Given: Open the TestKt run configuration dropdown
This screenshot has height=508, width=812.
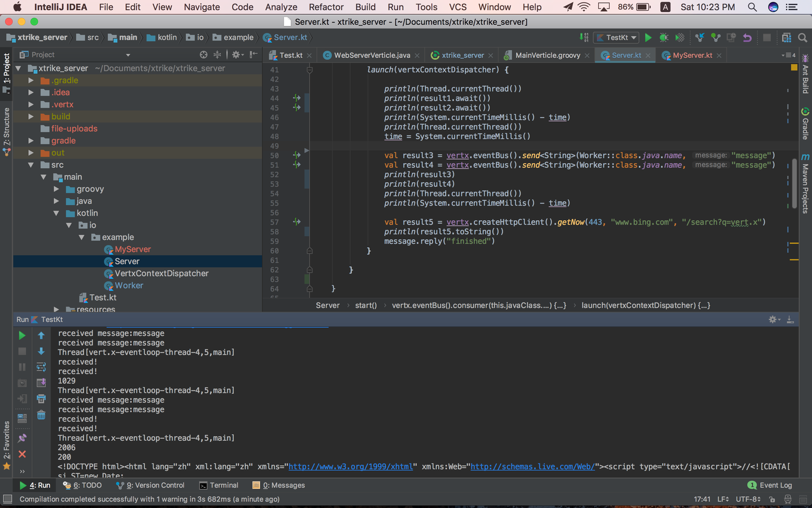Looking at the screenshot, I should 616,37.
